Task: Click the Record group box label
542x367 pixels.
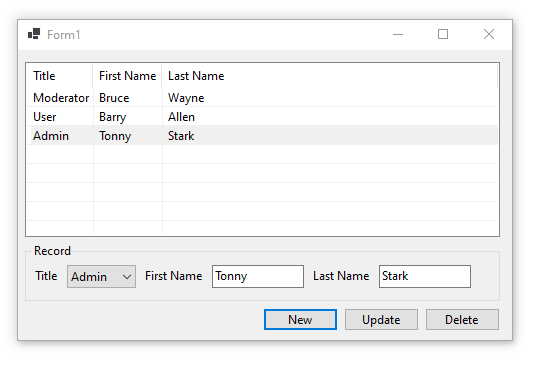Action: click(x=52, y=251)
